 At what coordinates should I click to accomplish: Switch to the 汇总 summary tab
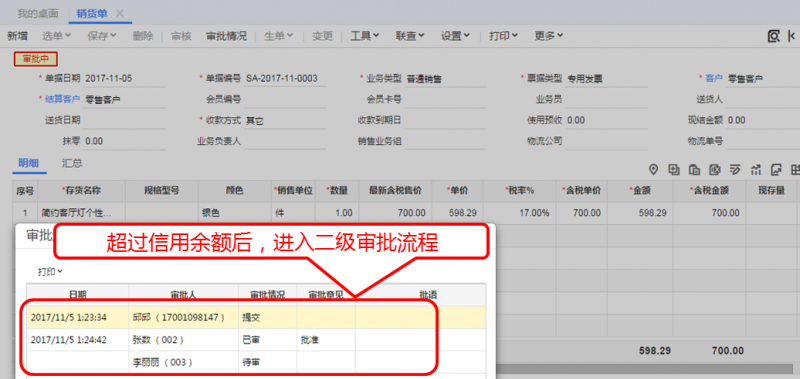coord(72,163)
